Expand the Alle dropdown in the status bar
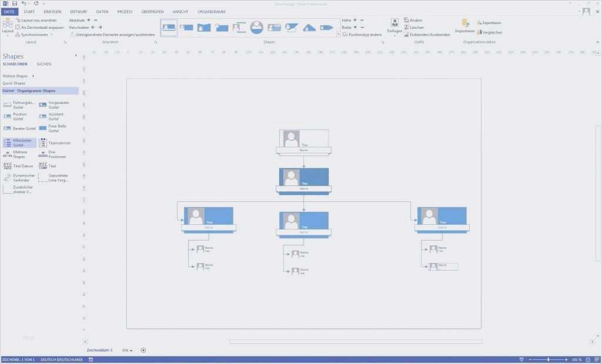The height and width of the screenshot is (364, 602). (x=128, y=349)
